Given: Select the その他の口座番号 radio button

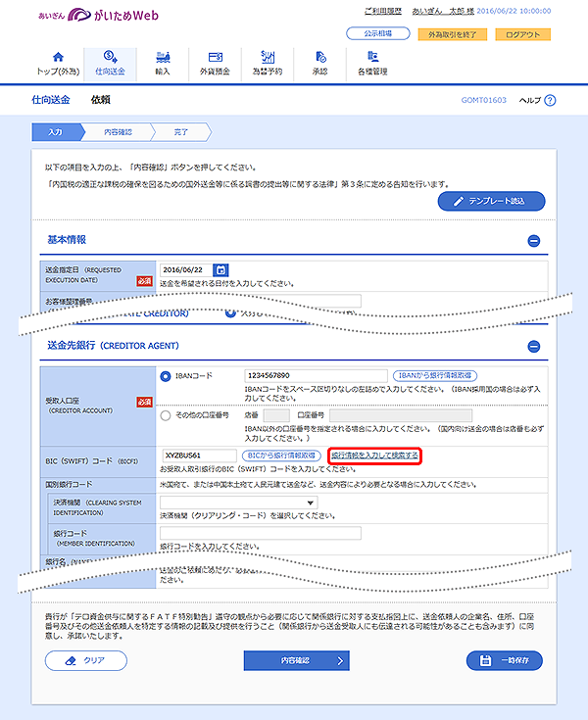Looking at the screenshot, I should (x=164, y=415).
